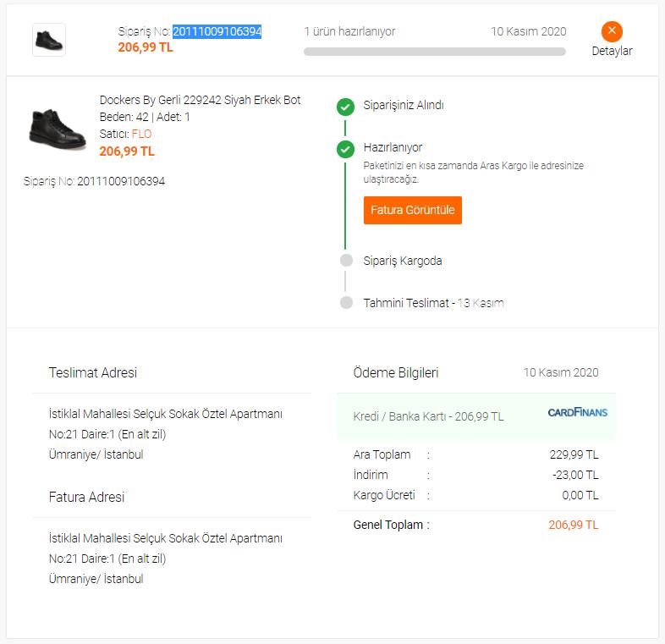Click the '1 ürün hazırlanıyor' status text
665x644 pixels.
(349, 31)
